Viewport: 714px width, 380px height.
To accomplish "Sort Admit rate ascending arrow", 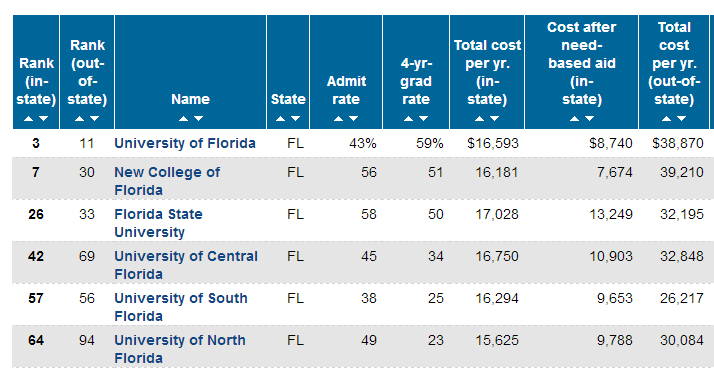I will point(338,118).
